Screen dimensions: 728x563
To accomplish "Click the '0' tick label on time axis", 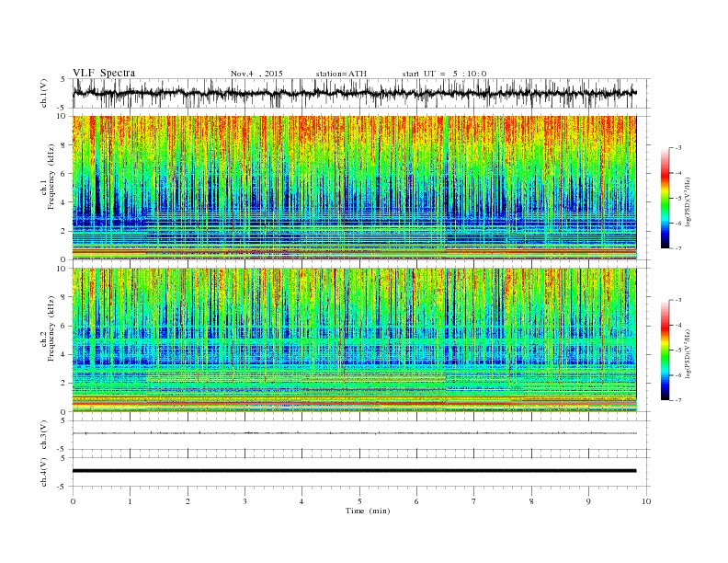I will 73,501.
